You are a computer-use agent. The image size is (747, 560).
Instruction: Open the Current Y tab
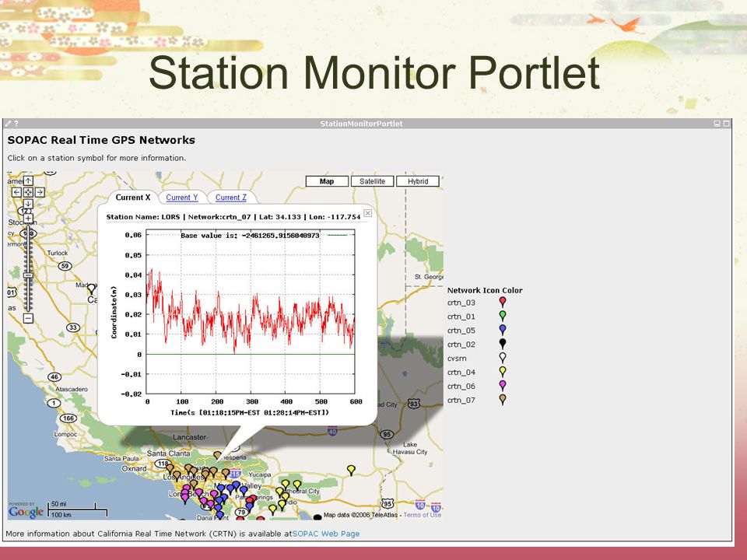pos(182,198)
